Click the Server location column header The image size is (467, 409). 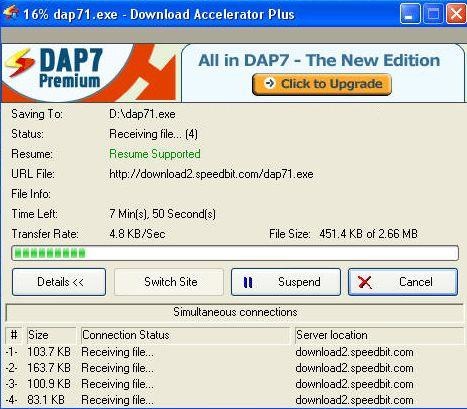(x=379, y=335)
